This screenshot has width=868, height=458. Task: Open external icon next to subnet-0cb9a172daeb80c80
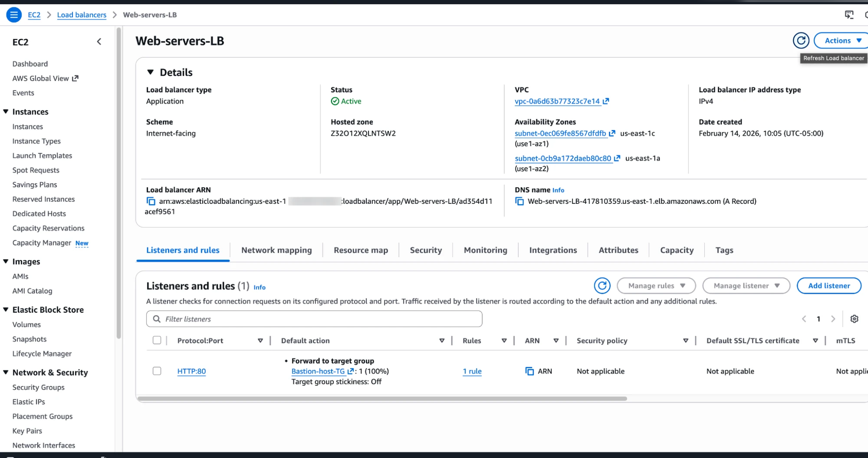click(617, 158)
